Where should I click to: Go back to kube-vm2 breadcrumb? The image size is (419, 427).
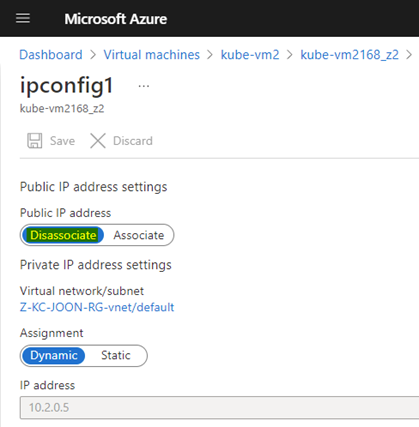[x=250, y=55]
